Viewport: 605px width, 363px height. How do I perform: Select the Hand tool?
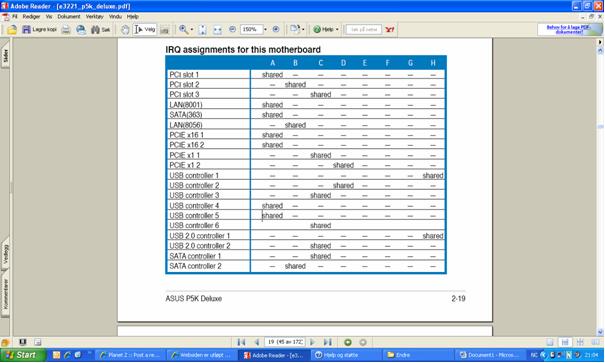click(125, 29)
